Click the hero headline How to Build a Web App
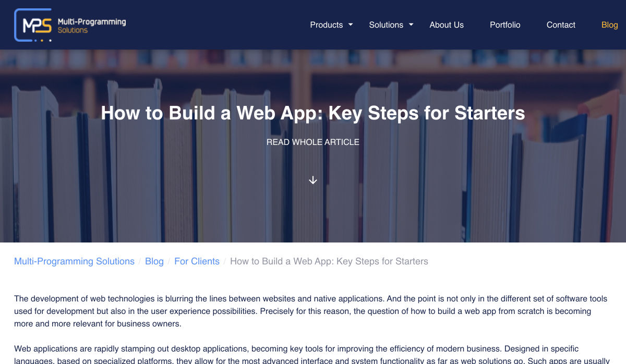 [x=312, y=113]
